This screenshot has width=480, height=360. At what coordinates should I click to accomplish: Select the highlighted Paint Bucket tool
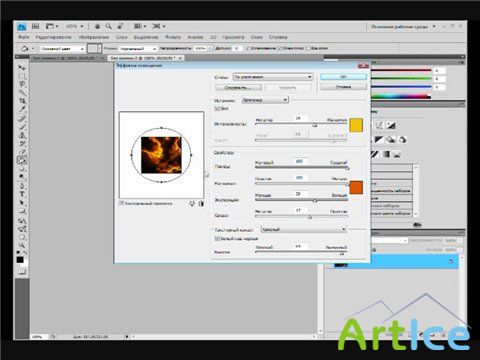(22, 160)
